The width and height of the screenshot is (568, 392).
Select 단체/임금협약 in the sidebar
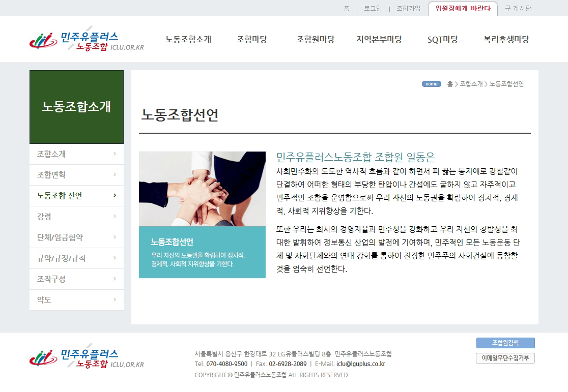(x=76, y=237)
